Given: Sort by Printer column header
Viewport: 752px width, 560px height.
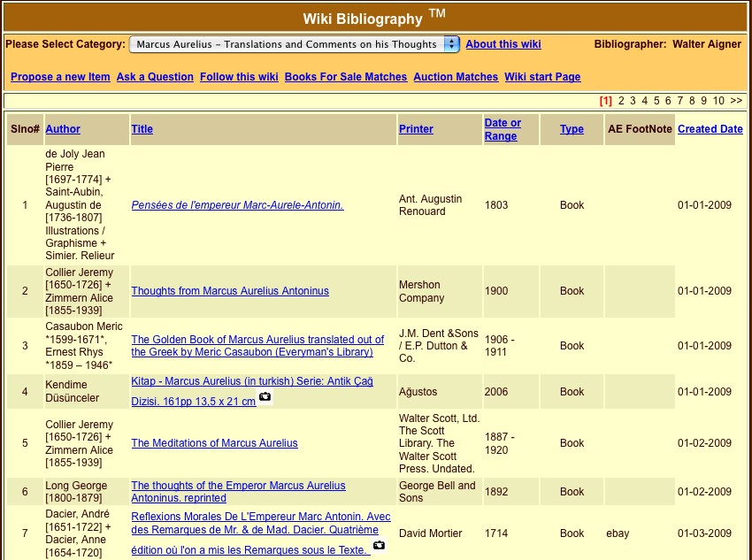Looking at the screenshot, I should [x=416, y=129].
